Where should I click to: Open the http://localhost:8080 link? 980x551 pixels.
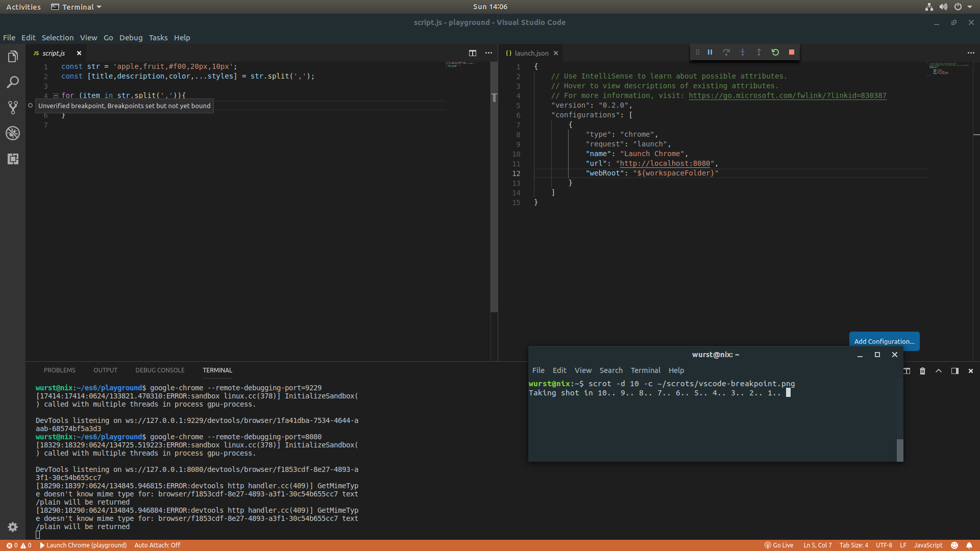tap(665, 163)
